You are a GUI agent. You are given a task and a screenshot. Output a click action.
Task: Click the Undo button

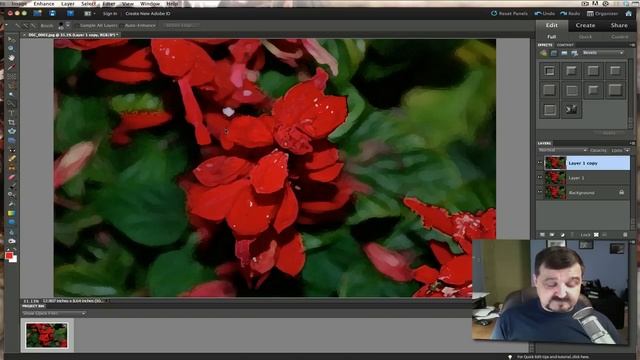545,13
